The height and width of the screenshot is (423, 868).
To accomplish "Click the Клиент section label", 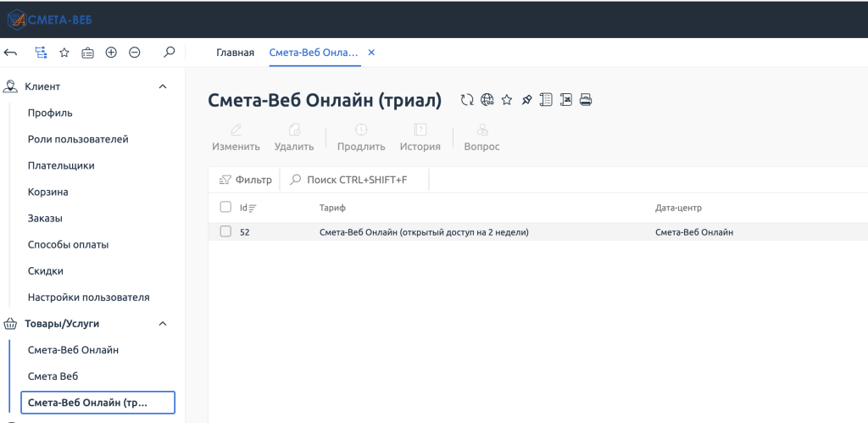I will [x=42, y=86].
